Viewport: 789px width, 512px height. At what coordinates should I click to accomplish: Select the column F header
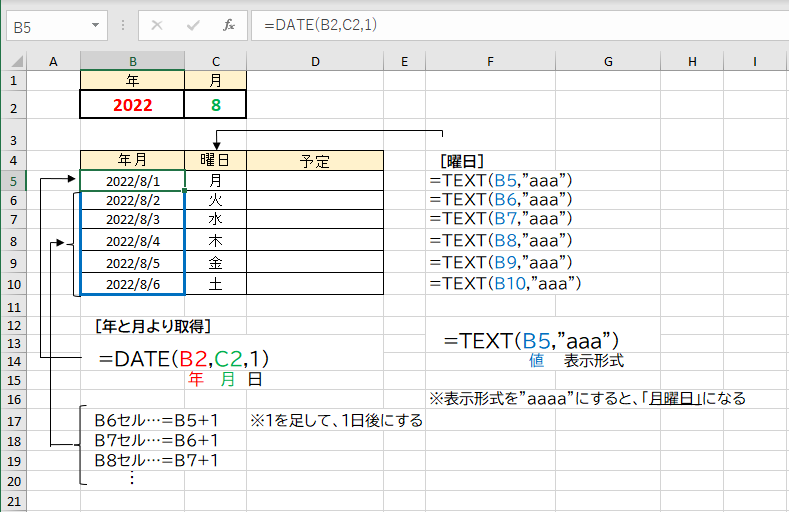point(491,62)
